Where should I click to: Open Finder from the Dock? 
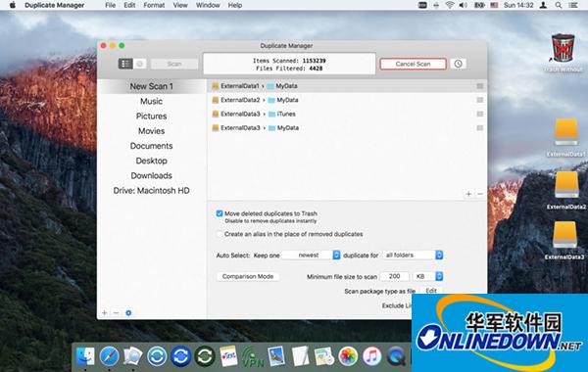click(x=85, y=356)
